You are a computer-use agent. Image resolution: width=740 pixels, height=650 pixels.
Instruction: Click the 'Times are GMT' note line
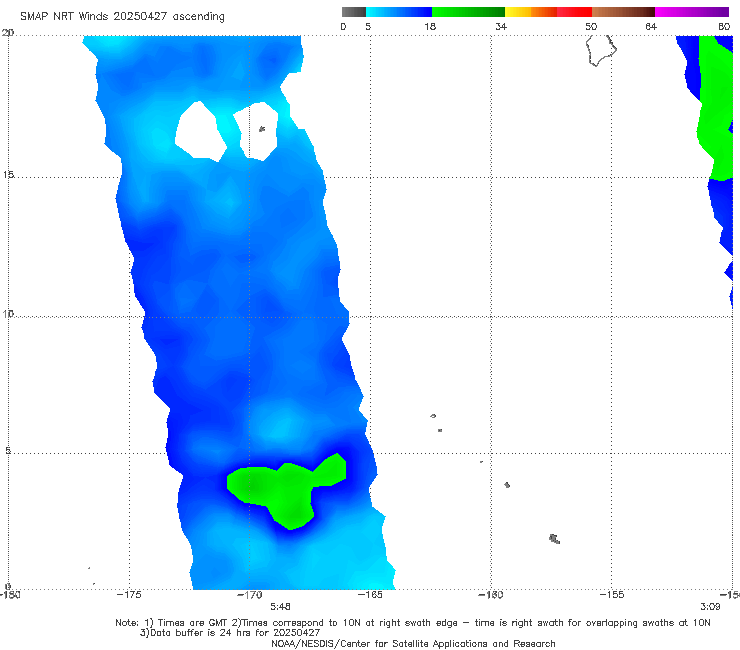point(413,623)
